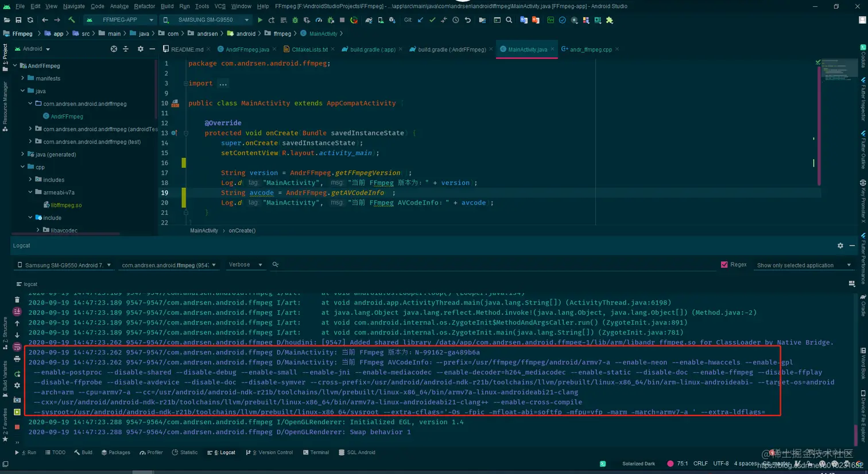Open the SAMSUNG SM-G9550 device dropdown
This screenshot has width=868, height=474.
206,20
